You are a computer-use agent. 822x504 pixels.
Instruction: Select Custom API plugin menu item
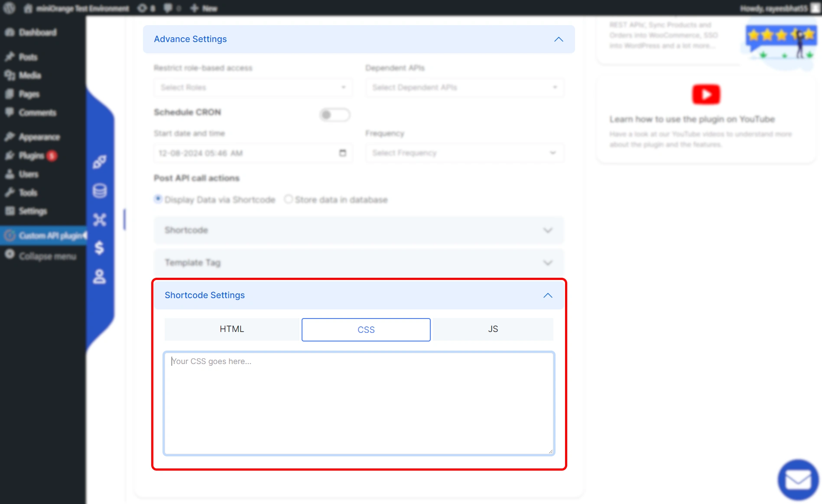42,236
